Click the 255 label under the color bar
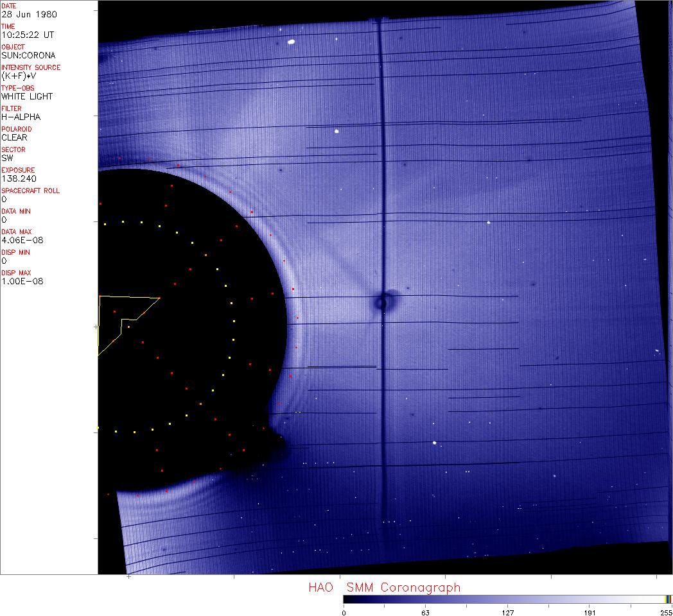The height and width of the screenshot is (616, 673). (666, 612)
